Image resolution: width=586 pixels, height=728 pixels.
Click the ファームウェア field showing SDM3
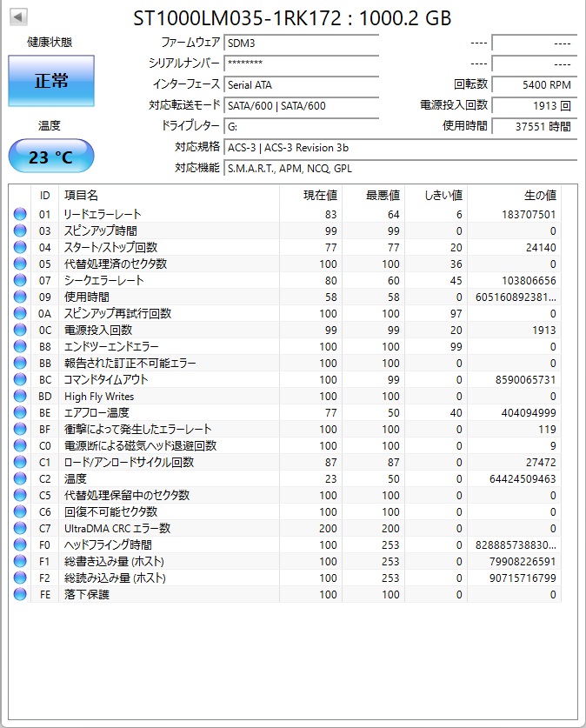pos(301,43)
